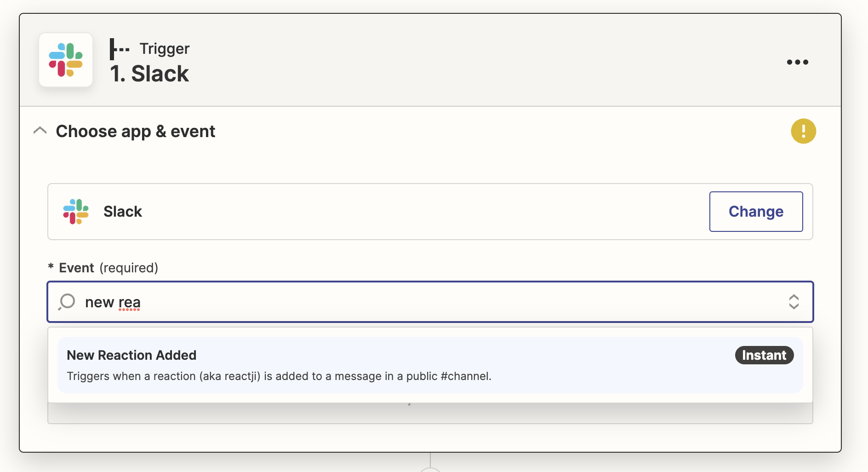Toggle the Event dropdown up-down arrows

click(x=794, y=302)
